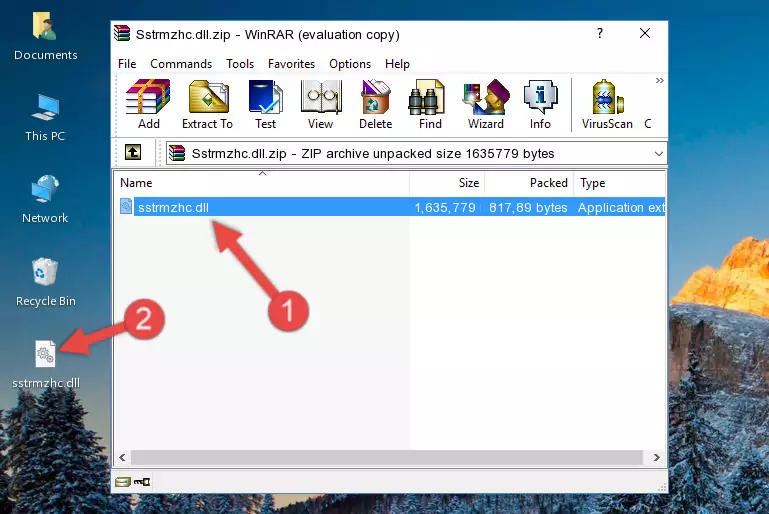Sort by the Type column header

[620, 183]
